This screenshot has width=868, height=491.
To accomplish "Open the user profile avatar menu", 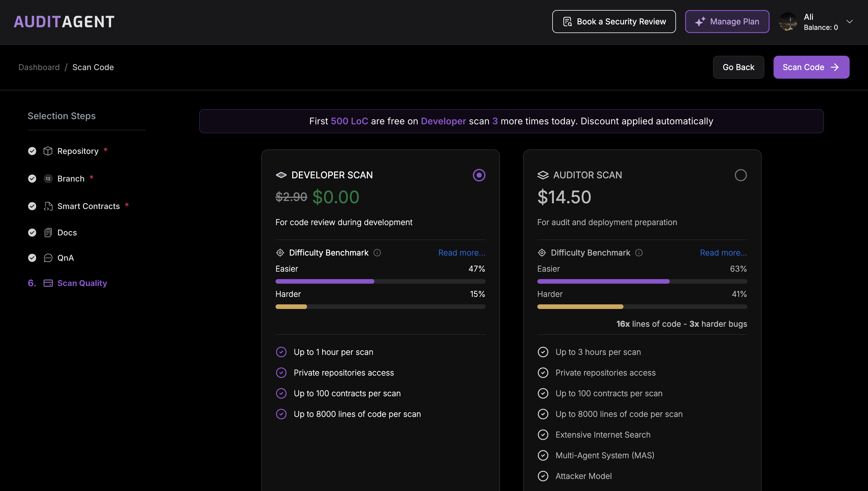I will [788, 22].
